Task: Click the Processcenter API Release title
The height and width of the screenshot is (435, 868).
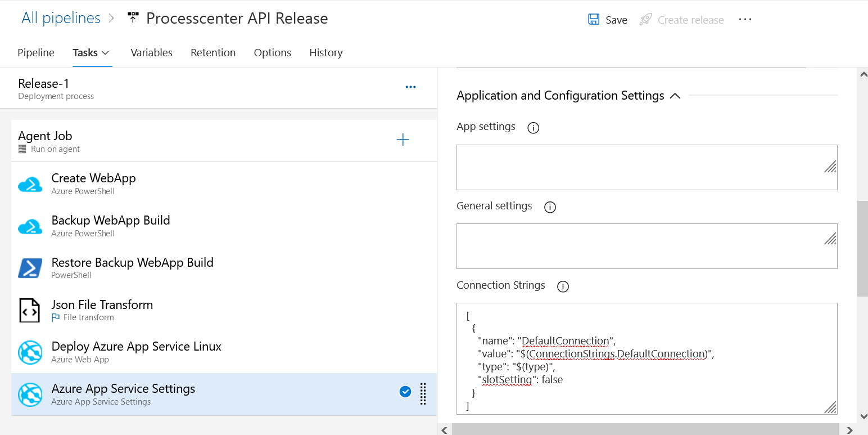Action: pyautogui.click(x=237, y=18)
